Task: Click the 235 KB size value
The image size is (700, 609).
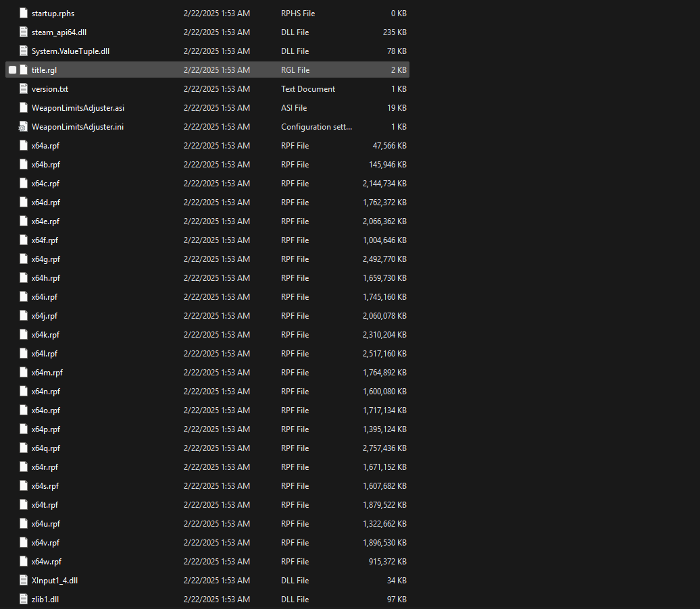Action: point(395,32)
